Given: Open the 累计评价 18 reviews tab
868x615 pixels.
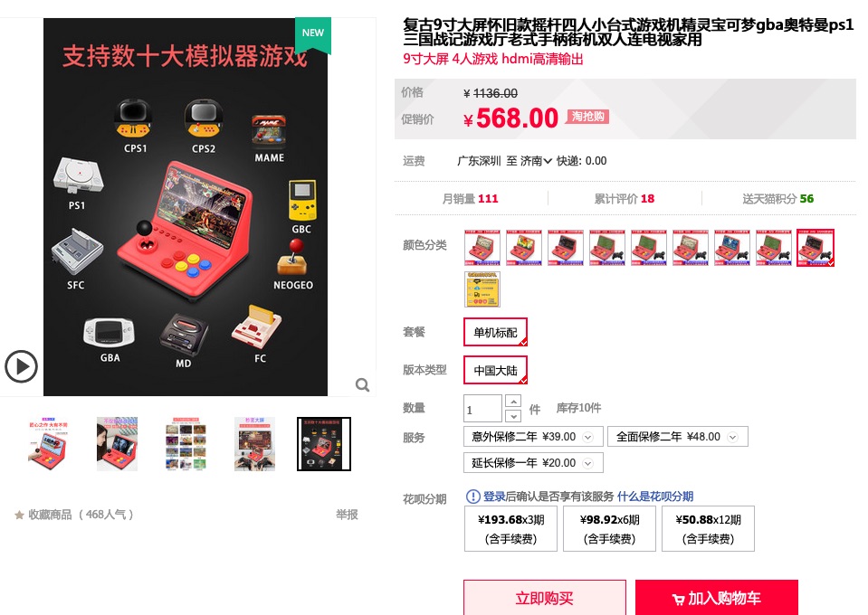Looking at the screenshot, I should (625, 199).
